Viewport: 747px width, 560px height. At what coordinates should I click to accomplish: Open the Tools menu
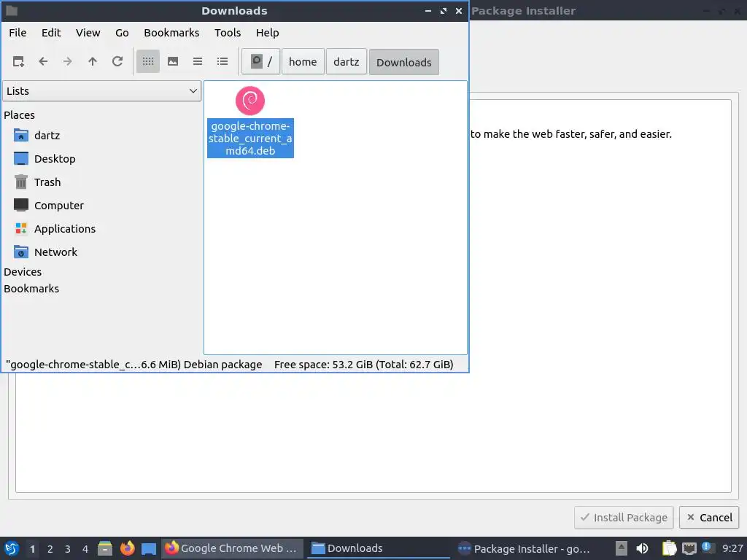click(228, 33)
